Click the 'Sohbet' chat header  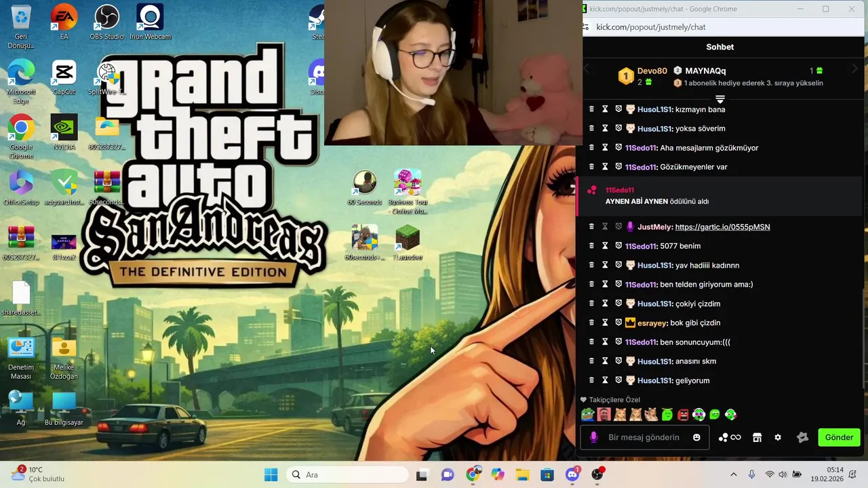720,47
